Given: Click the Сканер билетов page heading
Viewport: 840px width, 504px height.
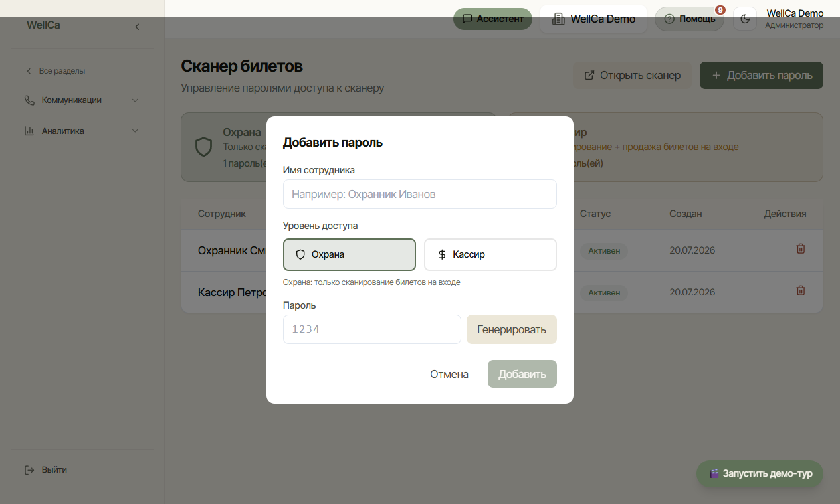Looking at the screenshot, I should tap(242, 66).
